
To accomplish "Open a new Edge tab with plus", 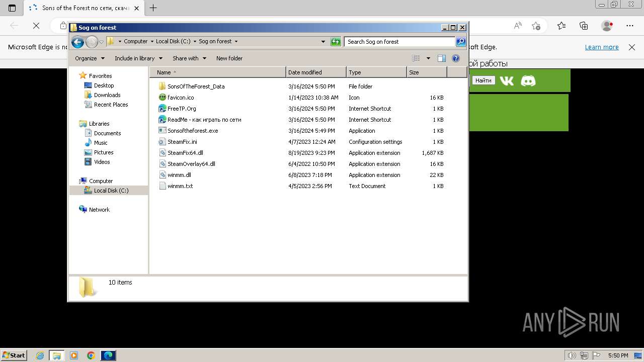I will [x=153, y=8].
